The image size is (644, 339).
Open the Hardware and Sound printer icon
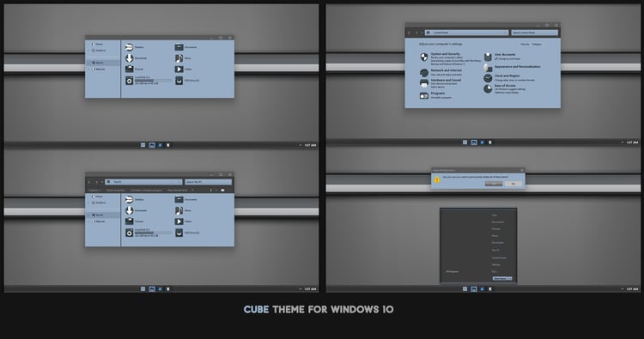(424, 83)
